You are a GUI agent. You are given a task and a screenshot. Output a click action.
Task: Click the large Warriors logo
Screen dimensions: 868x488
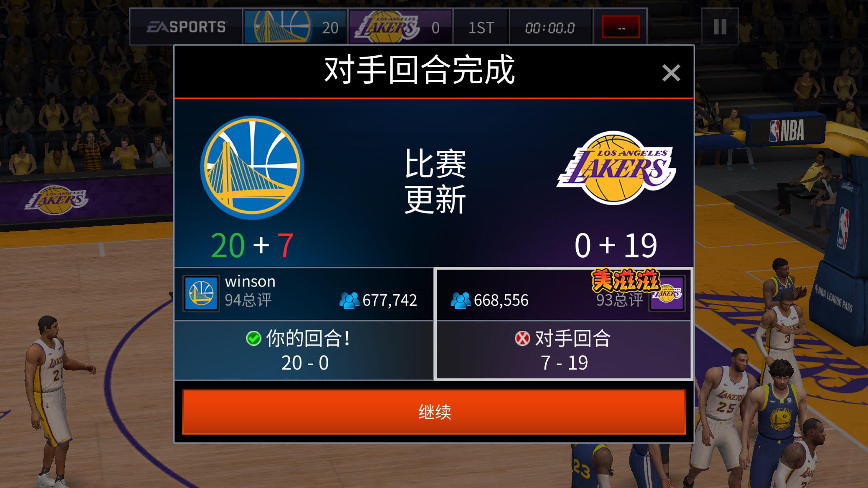(252, 168)
